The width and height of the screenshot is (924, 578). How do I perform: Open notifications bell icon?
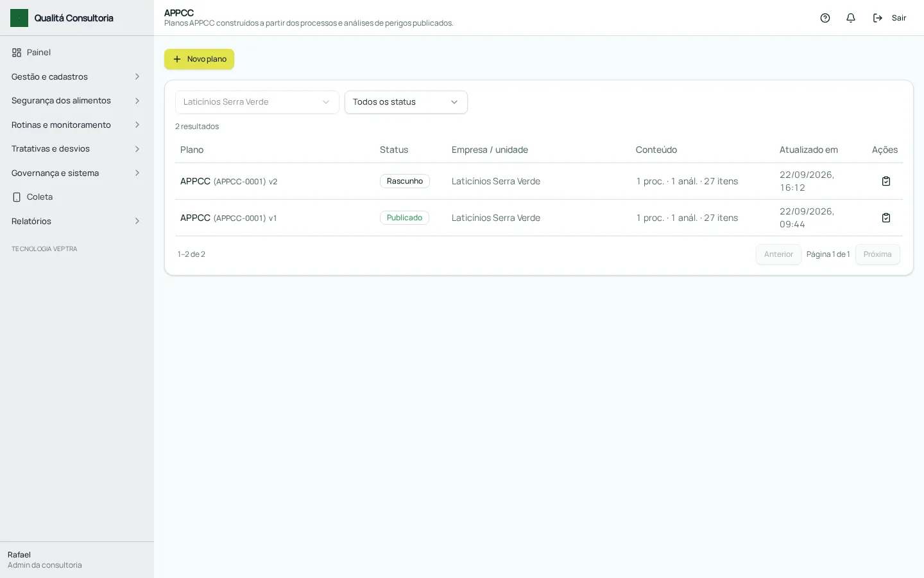851,18
